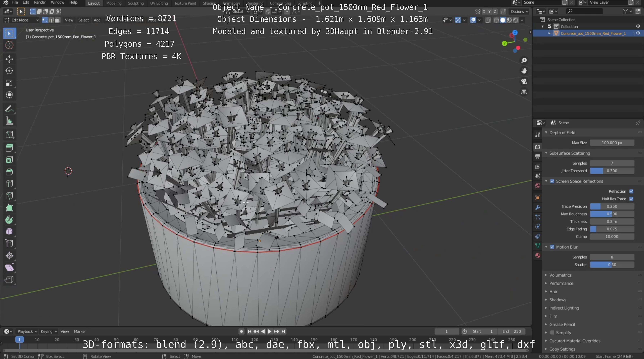Expand the Shadows panel
Image resolution: width=644 pixels, height=359 pixels.
point(546,300)
